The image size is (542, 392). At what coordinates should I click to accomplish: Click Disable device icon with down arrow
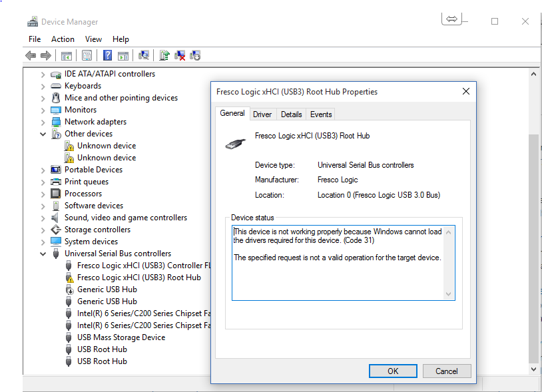195,55
